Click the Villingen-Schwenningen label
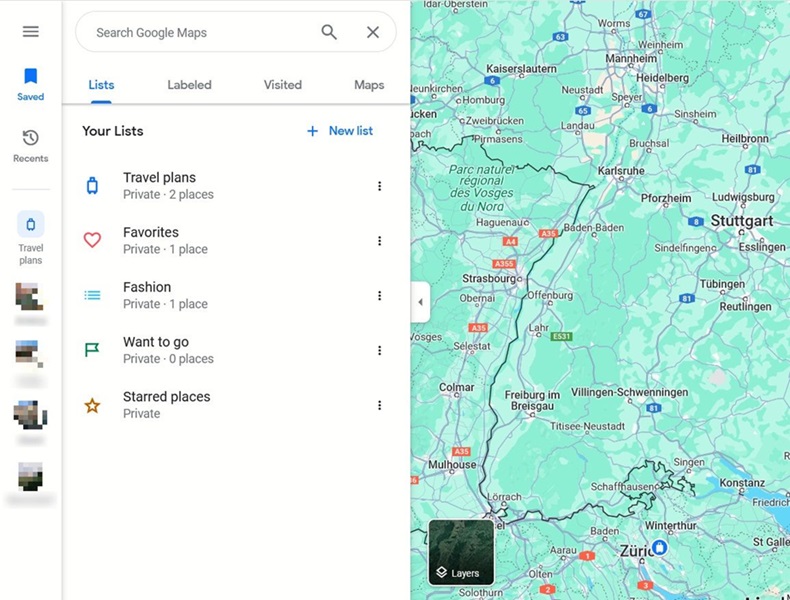790x600 pixels. [629, 392]
